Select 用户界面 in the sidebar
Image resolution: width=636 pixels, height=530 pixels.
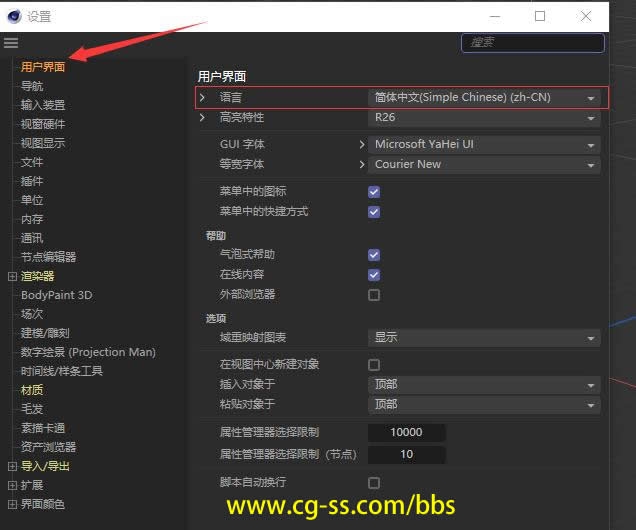[43, 67]
